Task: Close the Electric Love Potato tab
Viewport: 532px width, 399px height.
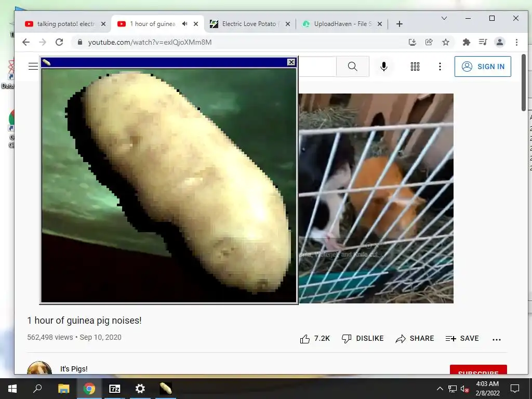Action: click(x=288, y=24)
